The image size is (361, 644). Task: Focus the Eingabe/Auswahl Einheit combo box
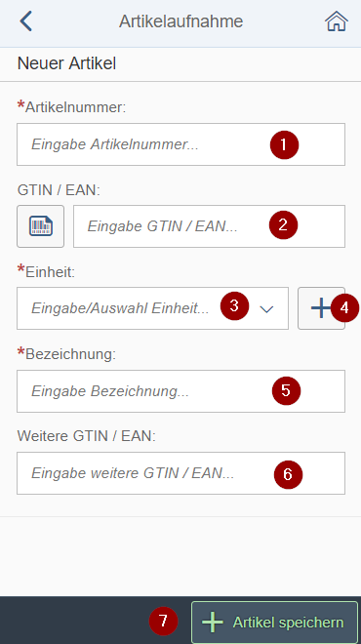tap(153, 308)
